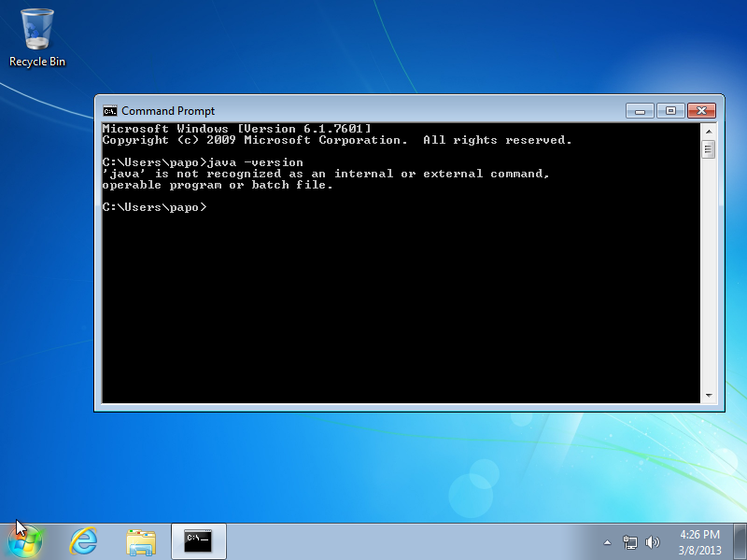Show hidden system tray icons
This screenshot has width=747, height=560.
[608, 542]
